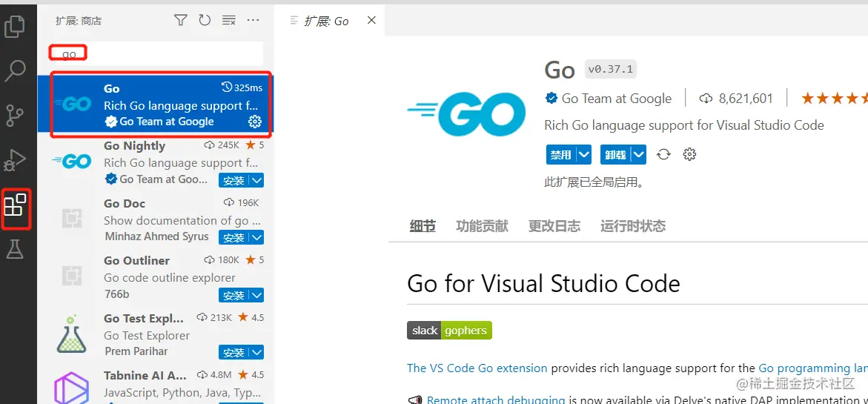Select Go Test Explorer extension entry
Screen dimensions: 868x404
(156, 335)
